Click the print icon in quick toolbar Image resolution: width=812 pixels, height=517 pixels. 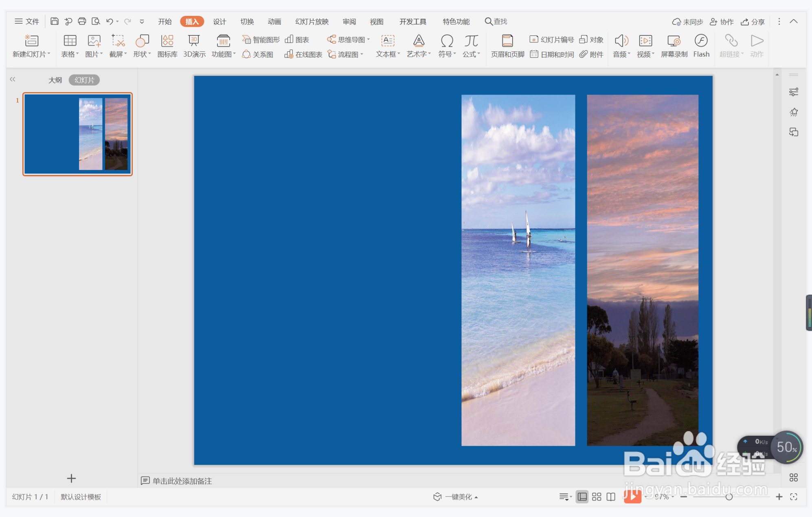(82, 21)
